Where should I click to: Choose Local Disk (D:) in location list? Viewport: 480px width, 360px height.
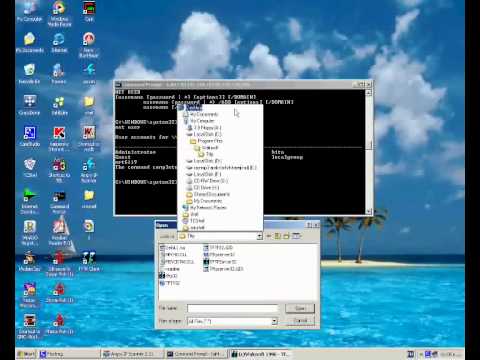204,161
